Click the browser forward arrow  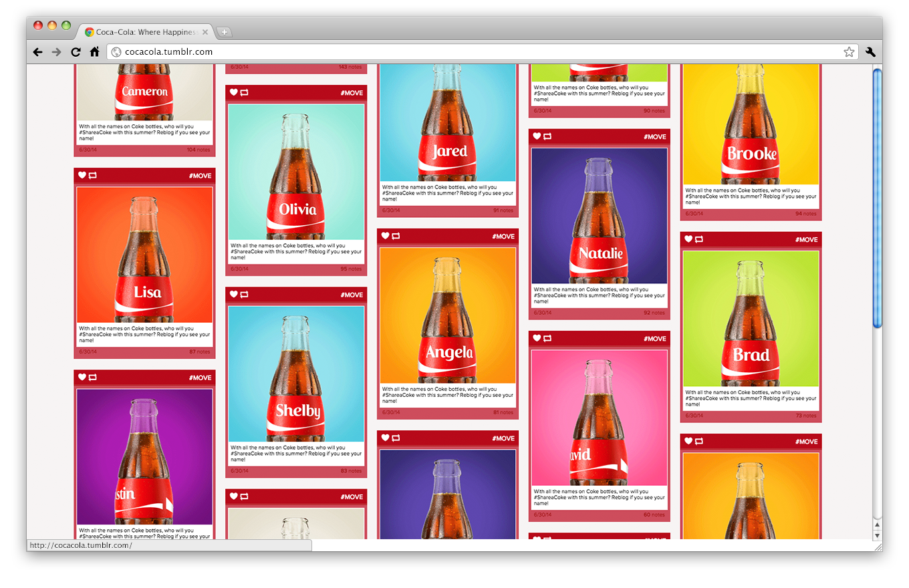(57, 52)
